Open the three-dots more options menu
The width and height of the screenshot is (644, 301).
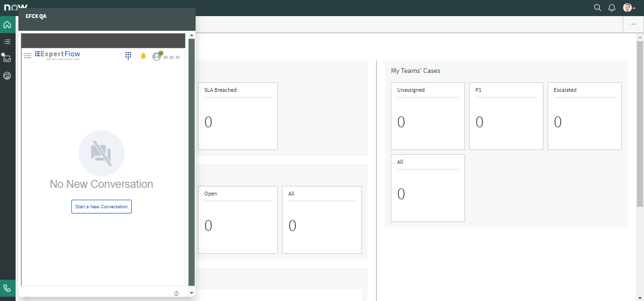tap(633, 24)
